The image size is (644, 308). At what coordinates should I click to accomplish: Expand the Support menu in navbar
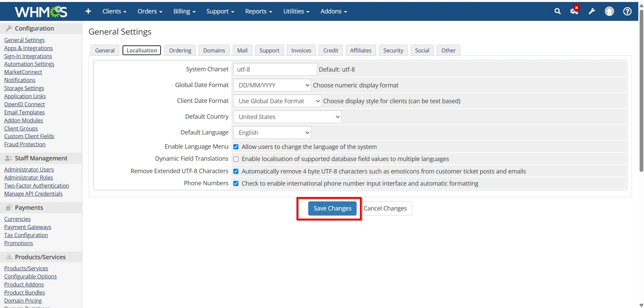[220, 11]
